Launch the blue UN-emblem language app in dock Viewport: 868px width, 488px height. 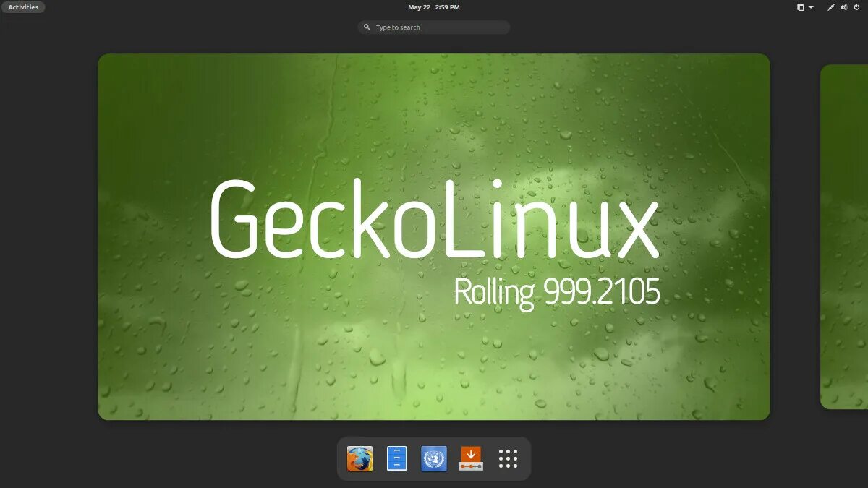434,458
